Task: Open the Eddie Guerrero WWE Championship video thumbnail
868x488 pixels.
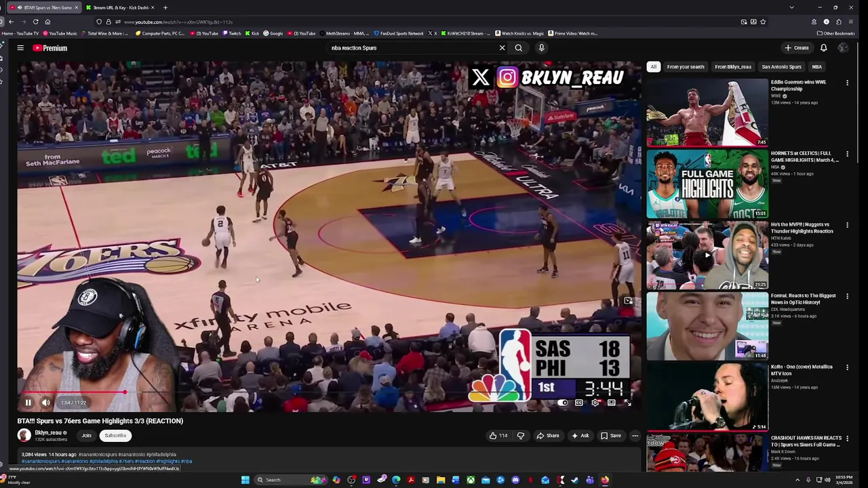Action: (707, 113)
